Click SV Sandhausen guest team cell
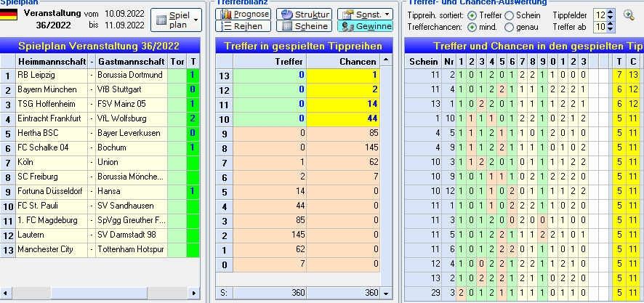The height and width of the screenshot is (303, 644). 132,206
